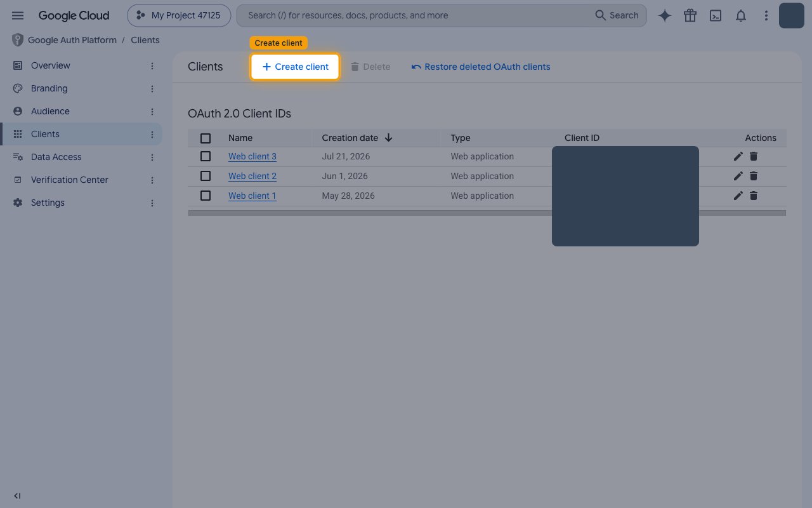Go to Audience in the sidebar

[x=81, y=111]
